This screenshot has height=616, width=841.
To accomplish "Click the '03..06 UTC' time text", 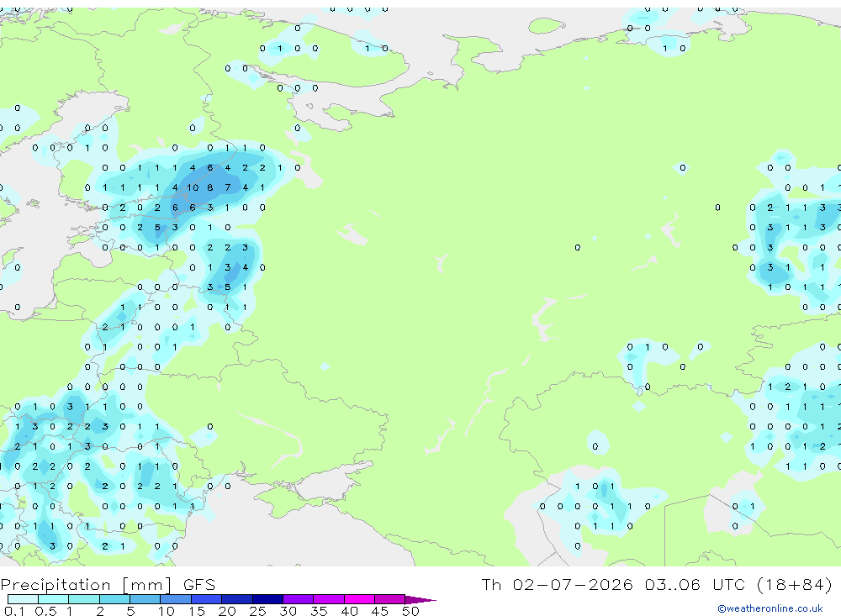I will 696,584.
